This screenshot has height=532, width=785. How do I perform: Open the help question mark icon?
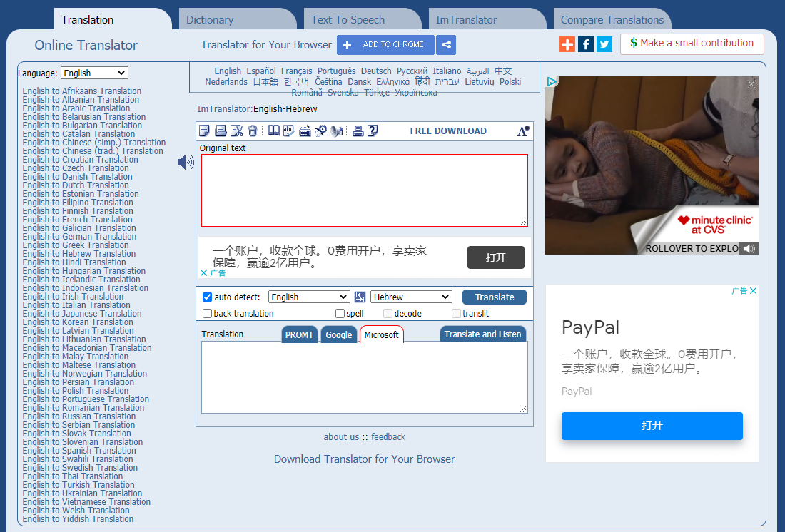click(x=373, y=131)
